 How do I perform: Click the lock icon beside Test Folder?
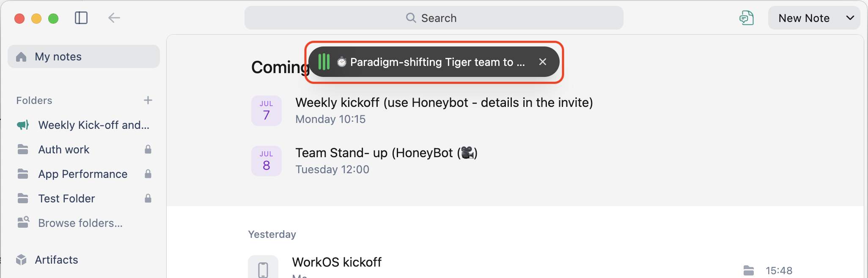tap(148, 199)
